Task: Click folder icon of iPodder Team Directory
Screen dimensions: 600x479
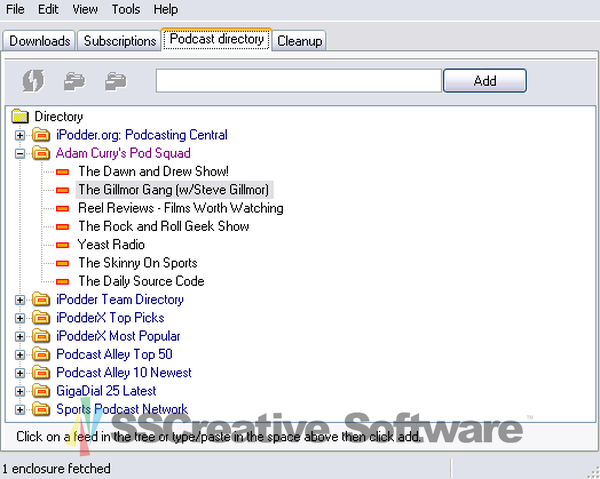Action: coord(41,299)
